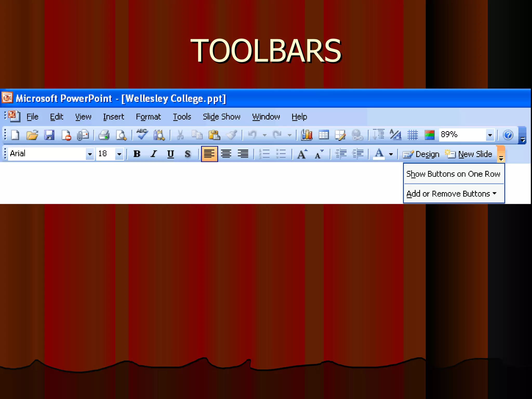This screenshot has width=532, height=399.
Task: Click the Expand All icon
Action: point(378,135)
